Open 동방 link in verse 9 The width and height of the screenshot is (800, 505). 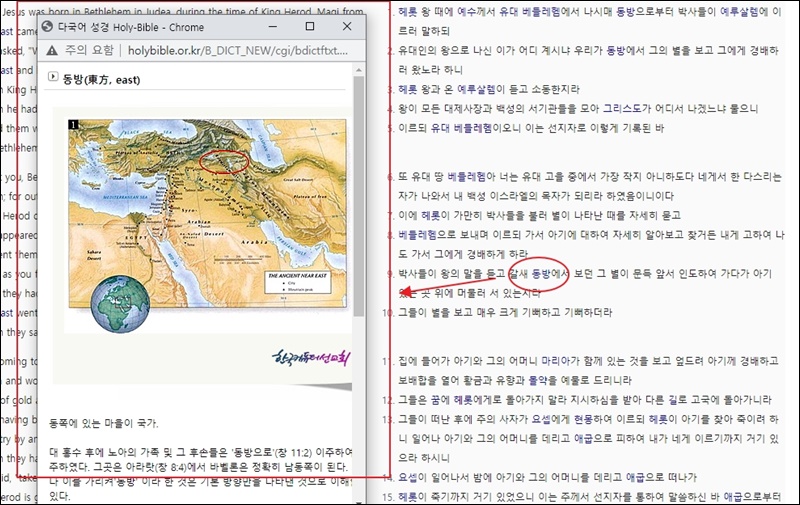[x=541, y=274]
